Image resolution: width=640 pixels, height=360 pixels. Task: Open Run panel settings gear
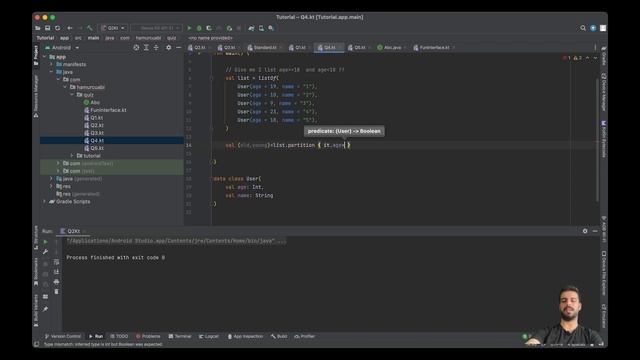coord(585,231)
